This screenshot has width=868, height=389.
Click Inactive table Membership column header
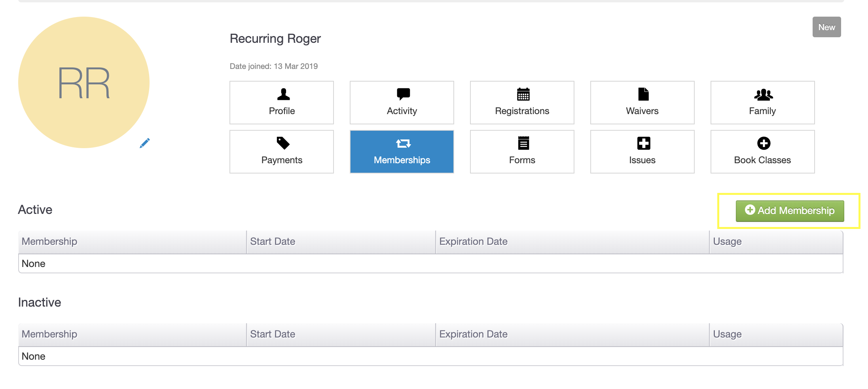click(49, 334)
